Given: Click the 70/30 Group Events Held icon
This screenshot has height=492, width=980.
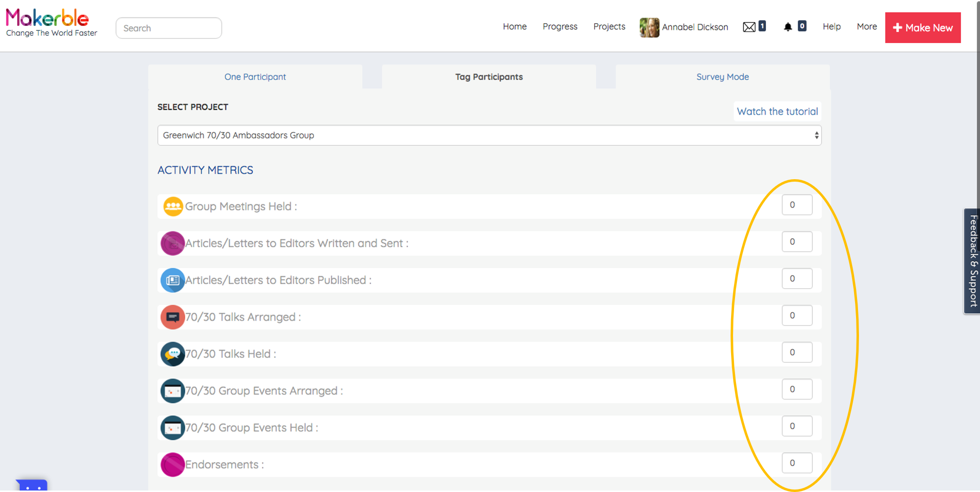Looking at the screenshot, I should pyautogui.click(x=172, y=428).
